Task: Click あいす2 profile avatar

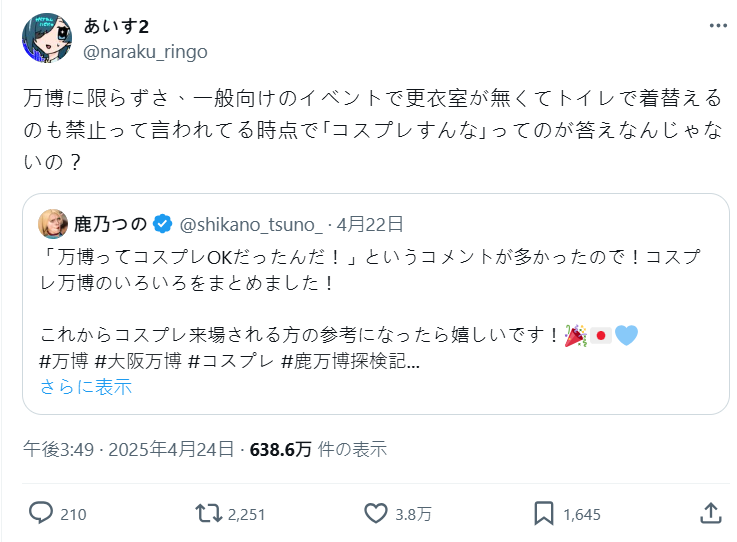Action: click(x=46, y=38)
